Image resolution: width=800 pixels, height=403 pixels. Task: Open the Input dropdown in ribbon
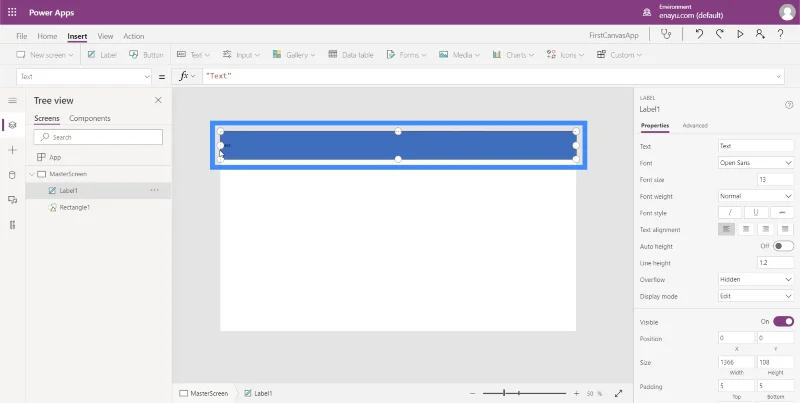coord(241,55)
